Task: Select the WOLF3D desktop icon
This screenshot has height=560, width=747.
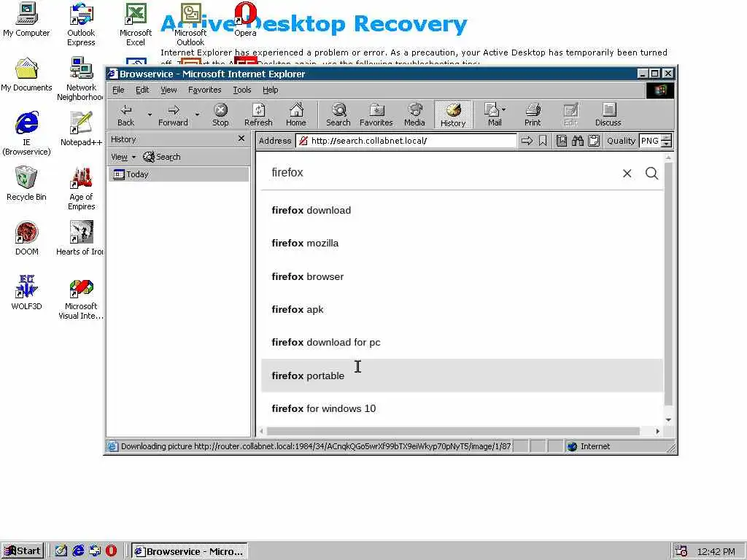Action: pos(26,293)
